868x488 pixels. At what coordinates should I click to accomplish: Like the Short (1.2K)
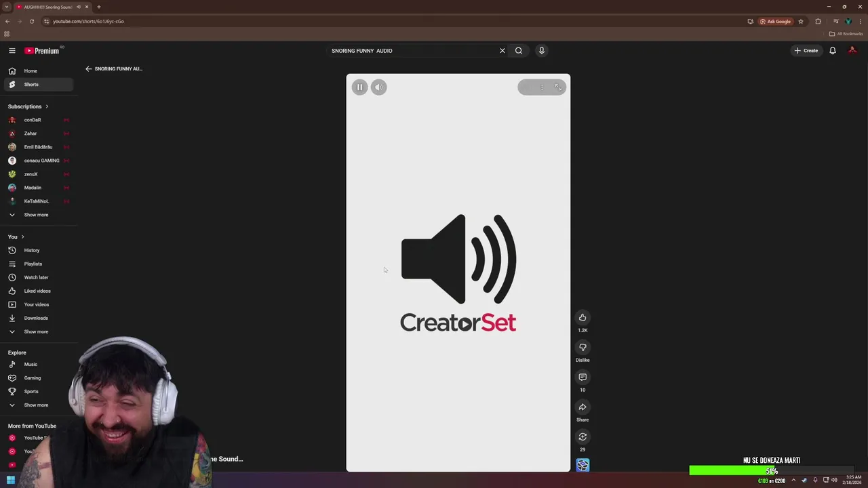[x=583, y=317]
